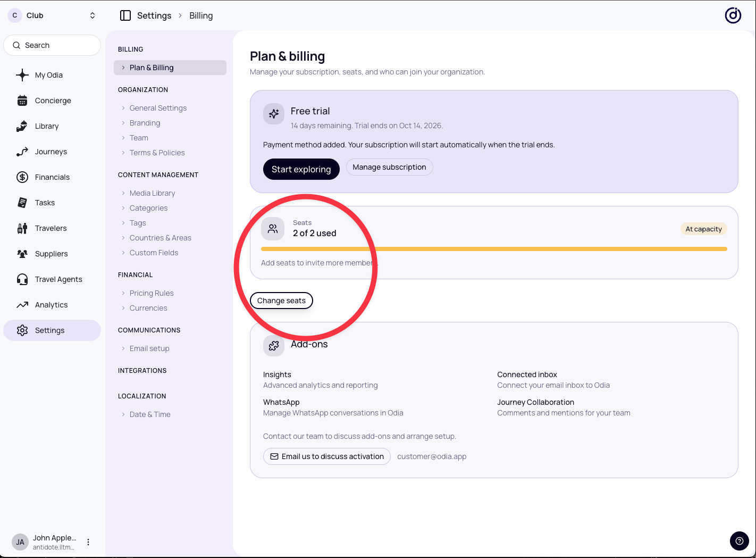Image resolution: width=756 pixels, height=558 pixels.
Task: Click the Analytics trend arrow icon
Action: [x=22, y=305]
